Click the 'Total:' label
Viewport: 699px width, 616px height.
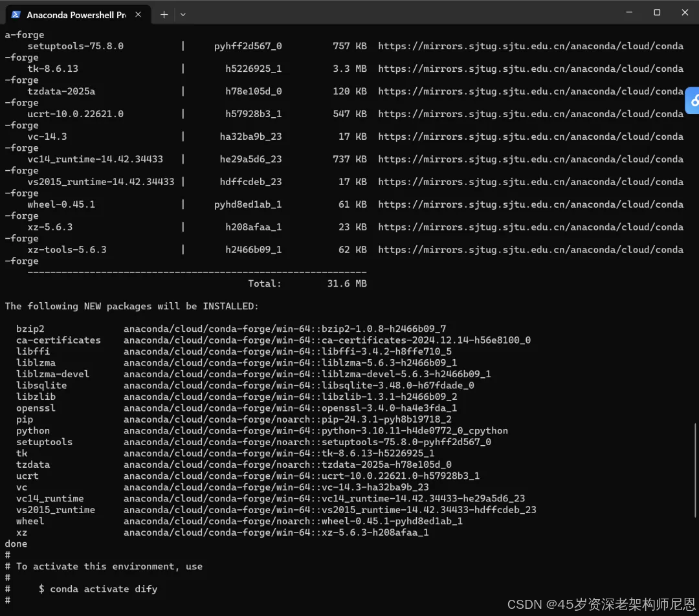click(x=265, y=283)
